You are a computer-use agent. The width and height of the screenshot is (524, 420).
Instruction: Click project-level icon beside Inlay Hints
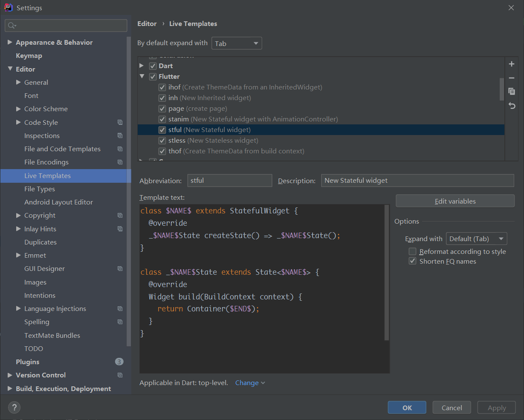120,229
